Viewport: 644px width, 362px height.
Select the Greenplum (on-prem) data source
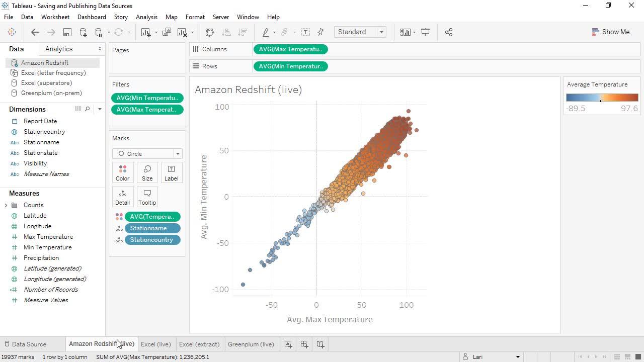[x=51, y=93]
